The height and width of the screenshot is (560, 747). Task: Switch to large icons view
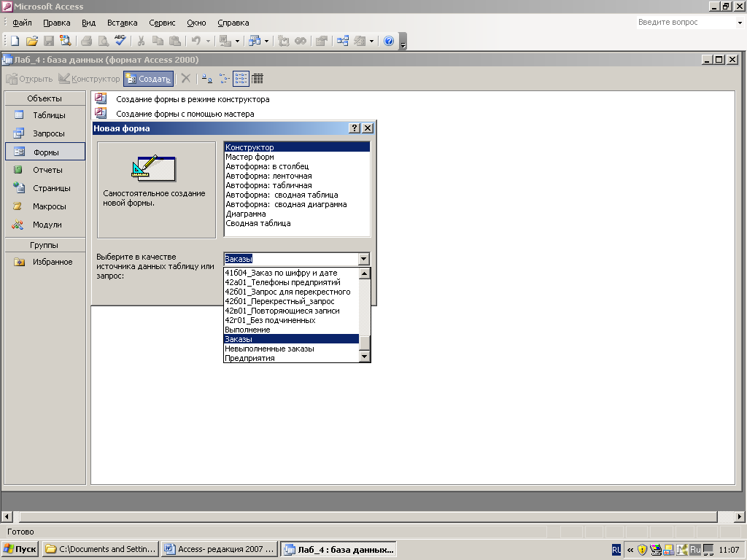206,79
